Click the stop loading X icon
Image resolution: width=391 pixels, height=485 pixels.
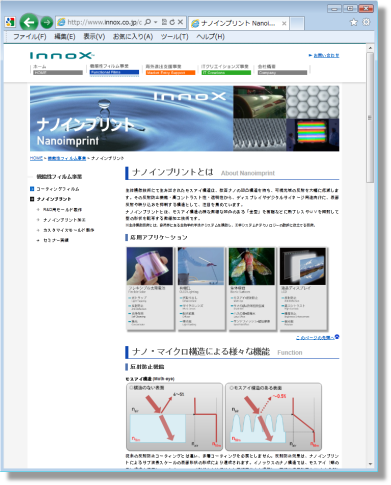(x=180, y=22)
